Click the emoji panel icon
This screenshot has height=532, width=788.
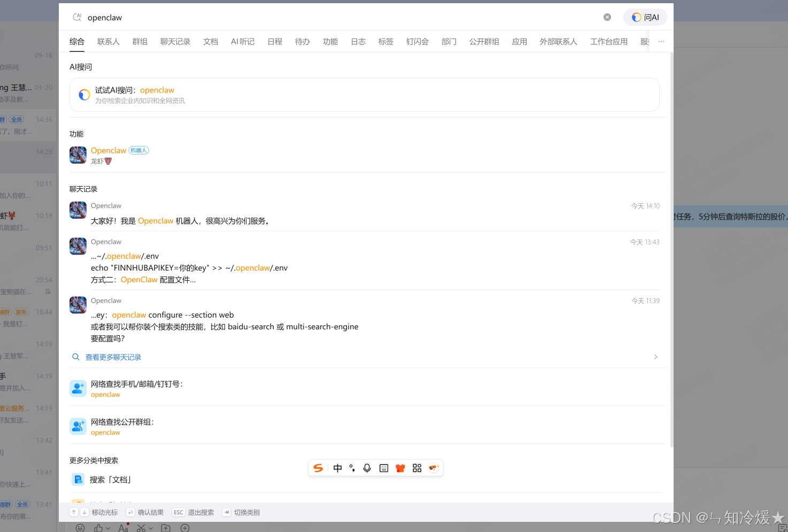pos(80,527)
